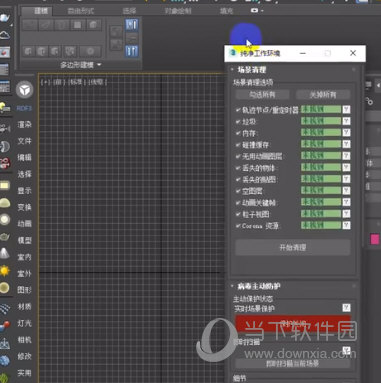
Task: Open the 渲染 sidebar menu
Action: 24,125
